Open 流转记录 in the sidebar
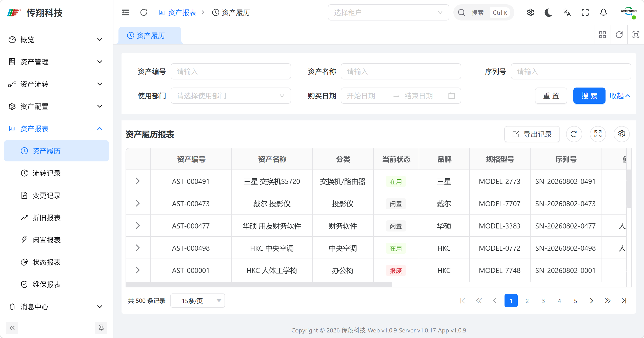The height and width of the screenshot is (338, 644). 56,173
